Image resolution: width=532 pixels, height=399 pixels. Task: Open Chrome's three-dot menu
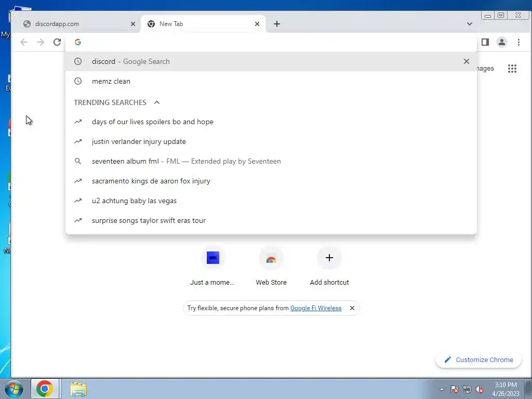click(x=518, y=42)
